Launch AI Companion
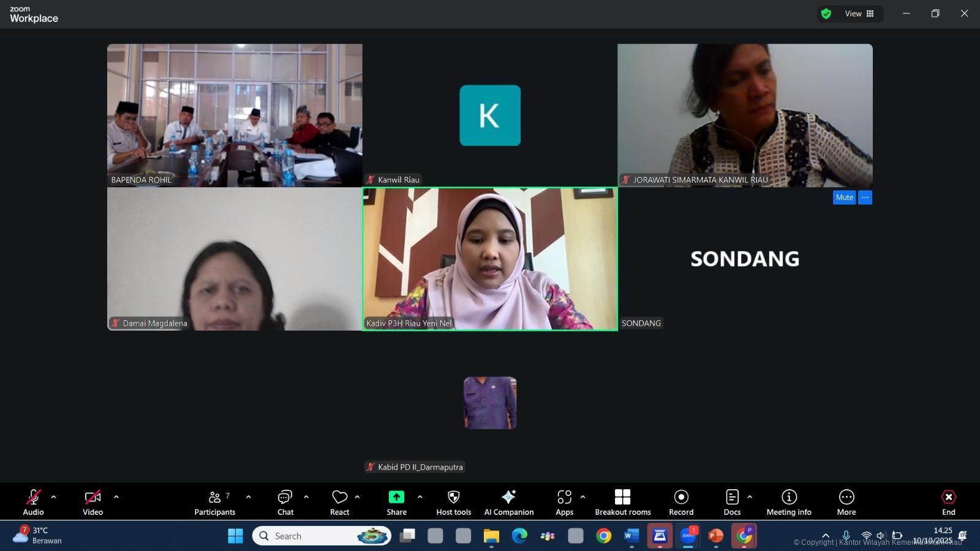980x551 pixels. point(508,502)
